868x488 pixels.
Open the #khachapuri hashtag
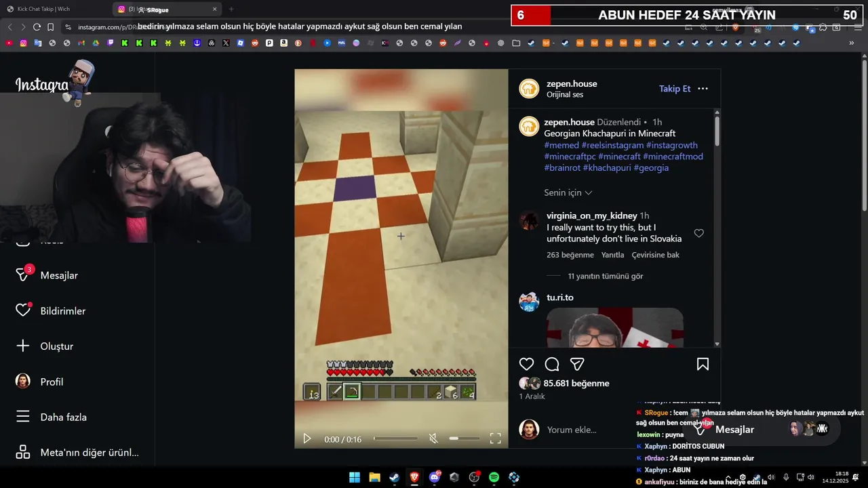click(x=607, y=167)
